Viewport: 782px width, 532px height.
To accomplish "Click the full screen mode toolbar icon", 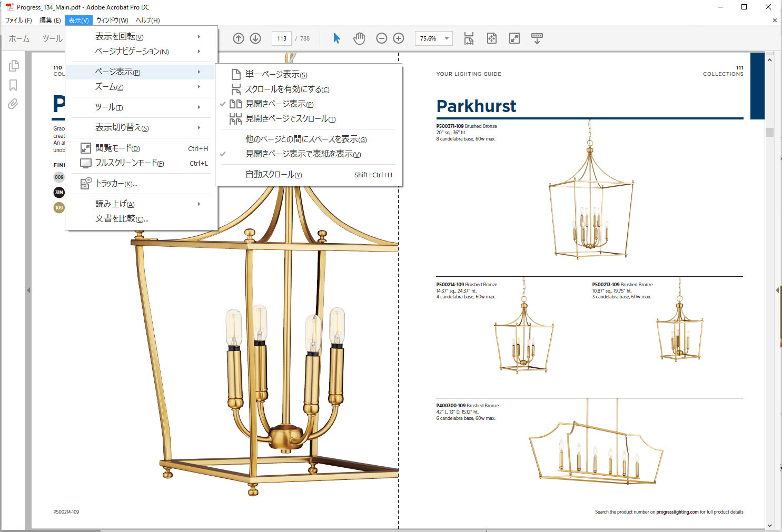I will click(514, 38).
